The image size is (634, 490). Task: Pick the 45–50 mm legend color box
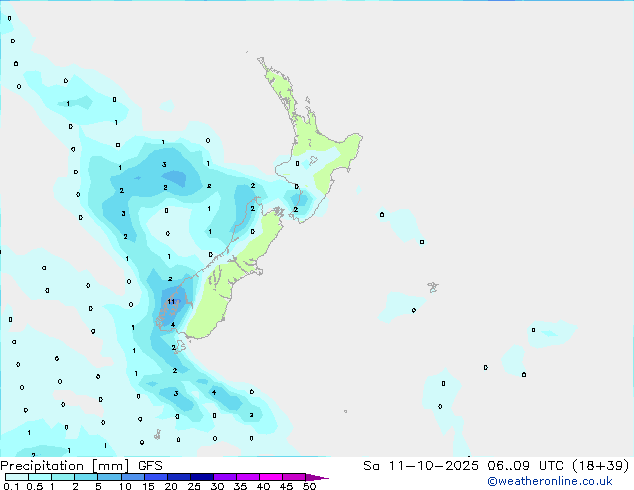[x=294, y=477]
